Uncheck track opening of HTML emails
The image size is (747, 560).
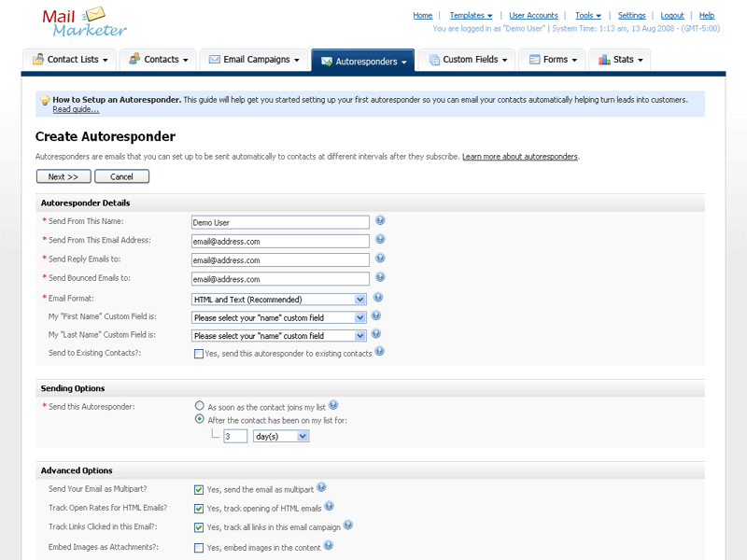tap(199, 509)
